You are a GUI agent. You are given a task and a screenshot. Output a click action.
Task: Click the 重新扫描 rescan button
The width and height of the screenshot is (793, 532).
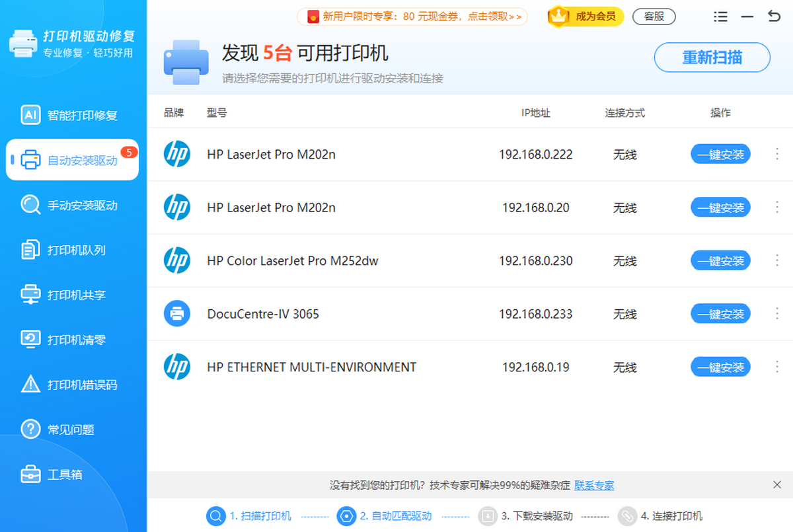pyautogui.click(x=712, y=57)
